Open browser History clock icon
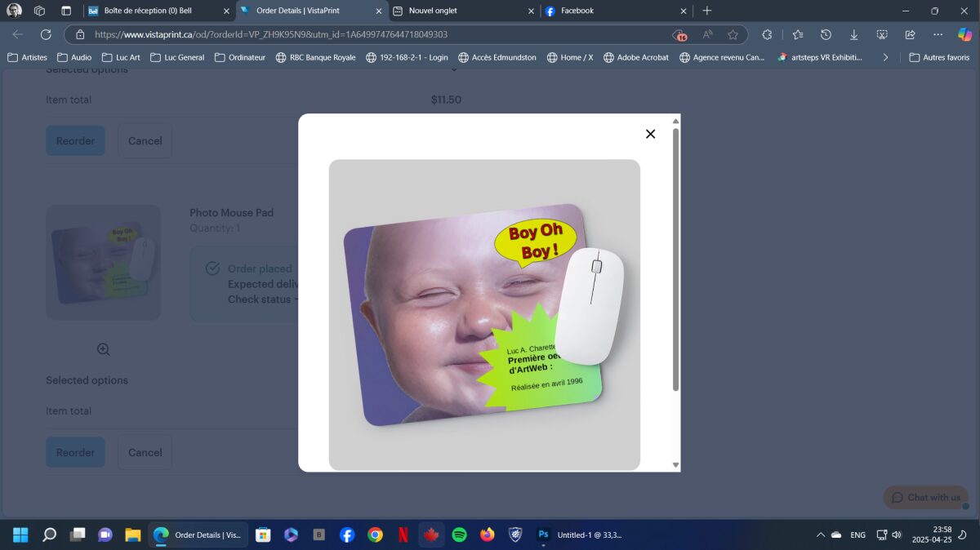The width and height of the screenshot is (980, 550). point(826,34)
